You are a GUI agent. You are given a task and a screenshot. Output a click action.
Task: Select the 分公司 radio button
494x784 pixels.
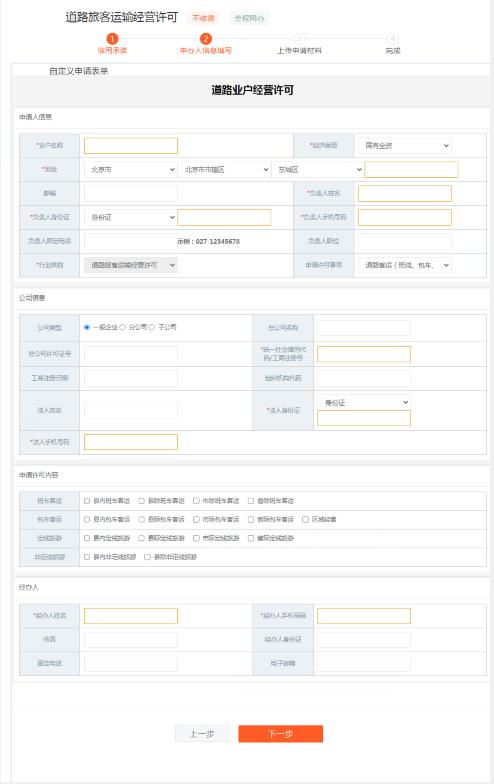122,327
